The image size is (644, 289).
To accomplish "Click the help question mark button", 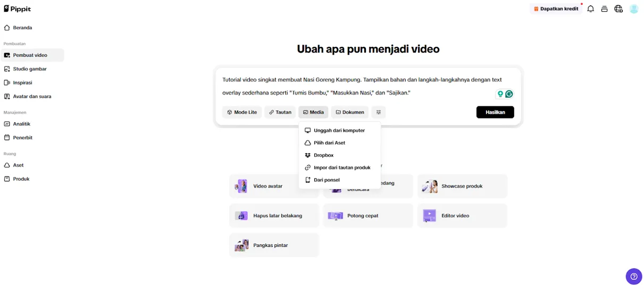I will (x=633, y=276).
